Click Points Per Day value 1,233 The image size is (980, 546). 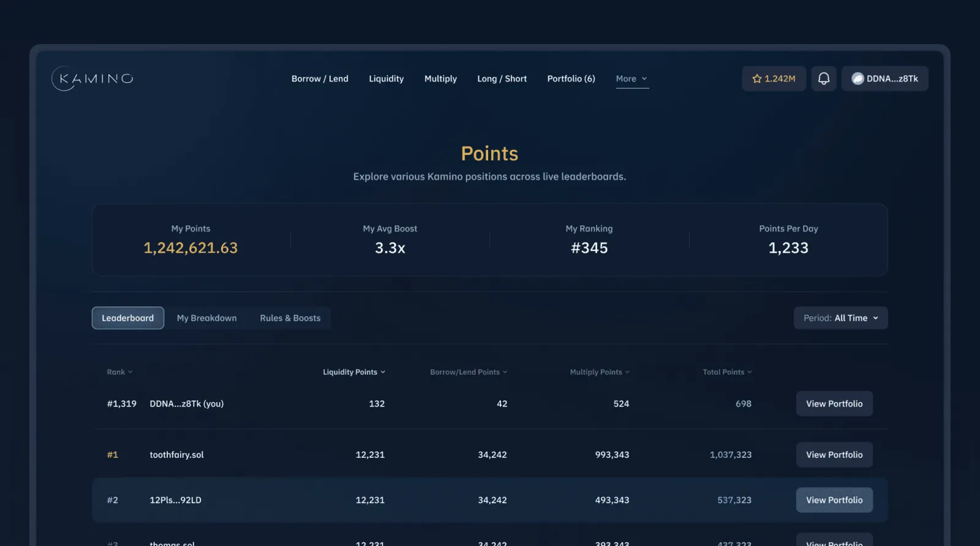click(x=788, y=248)
